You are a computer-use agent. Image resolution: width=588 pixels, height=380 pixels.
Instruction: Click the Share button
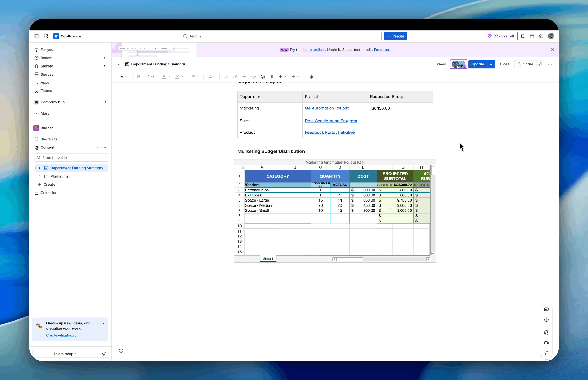click(x=525, y=64)
